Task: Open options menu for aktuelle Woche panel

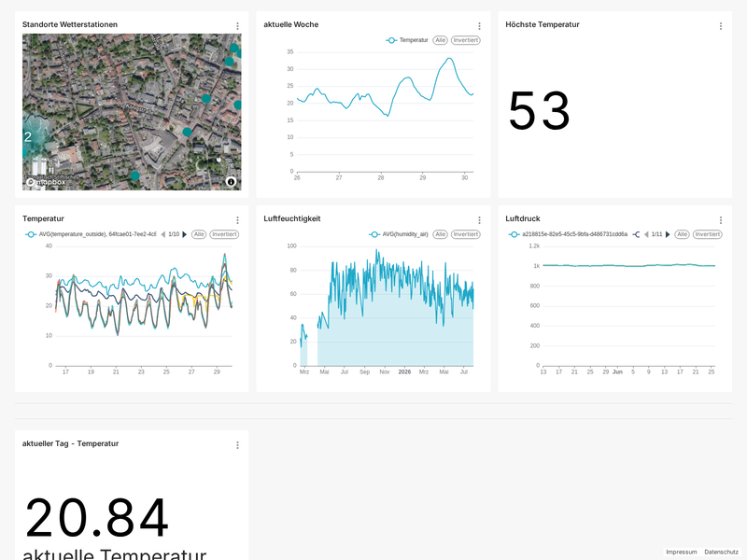Action: coord(479,26)
